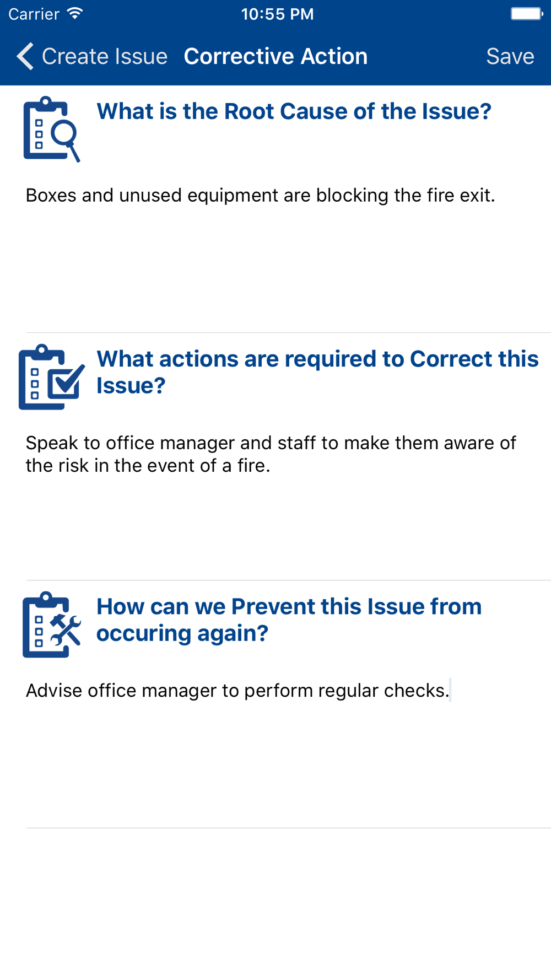Select the 'actions required to Correct' heading

coord(317,372)
